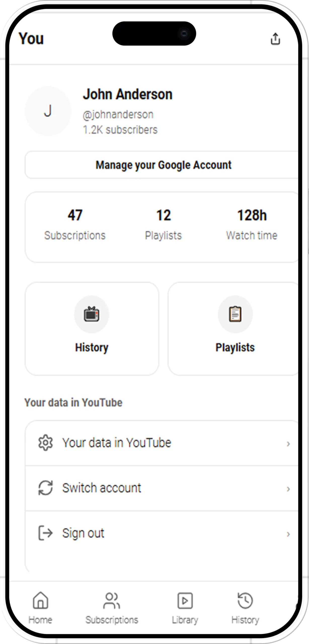Expand the Switch account chevron
The width and height of the screenshot is (309, 644).
coord(288,489)
